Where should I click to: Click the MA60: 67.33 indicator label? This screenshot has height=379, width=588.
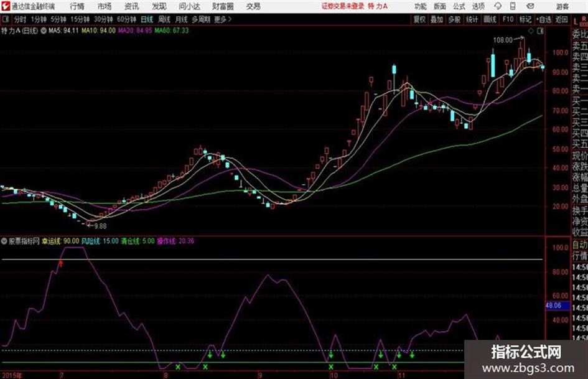pos(171,30)
